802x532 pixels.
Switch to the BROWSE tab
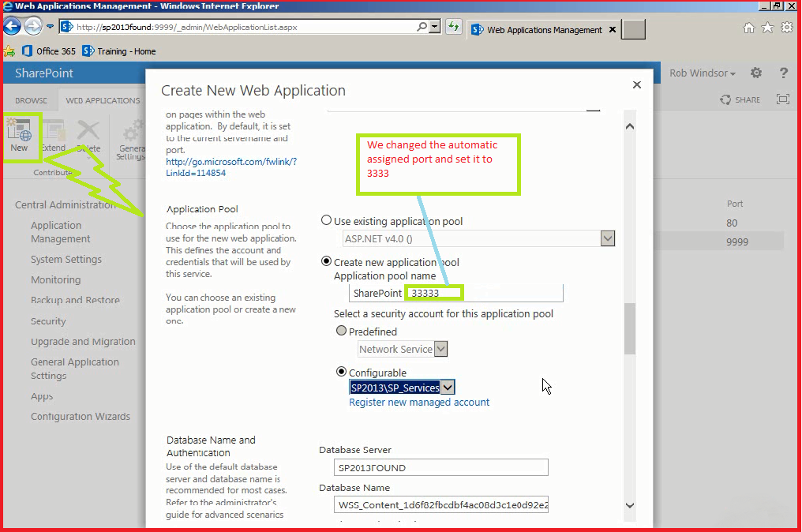coord(30,100)
